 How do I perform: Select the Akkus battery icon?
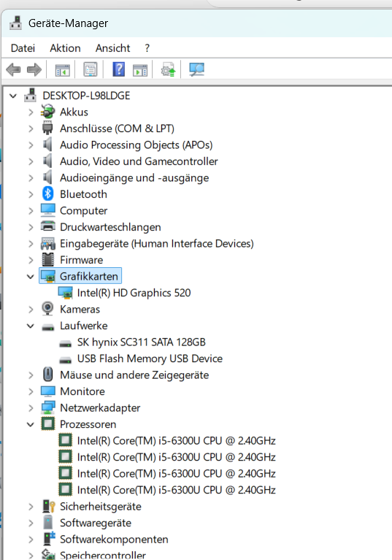tap(47, 112)
